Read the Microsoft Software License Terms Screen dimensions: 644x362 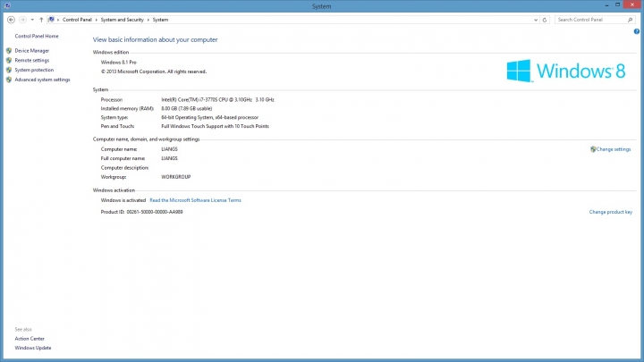(196, 200)
